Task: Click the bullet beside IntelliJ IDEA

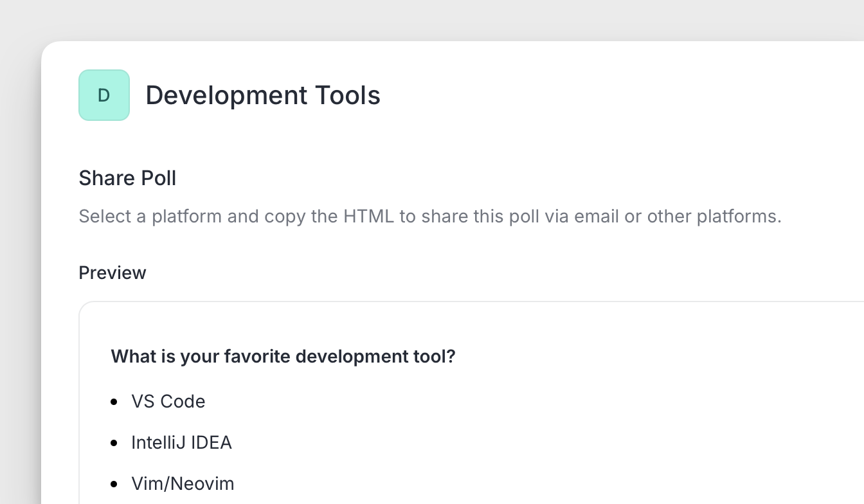Action: coord(114,443)
